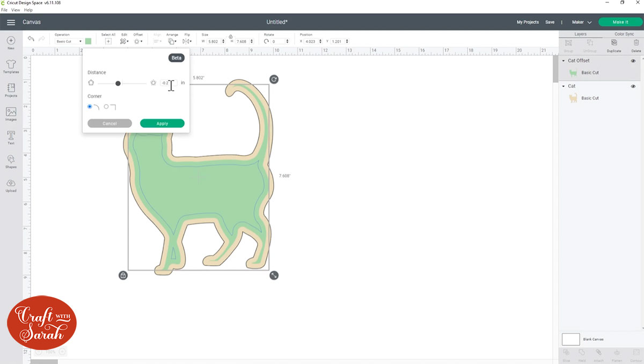Open the Images panel from sidebar

coord(11,113)
